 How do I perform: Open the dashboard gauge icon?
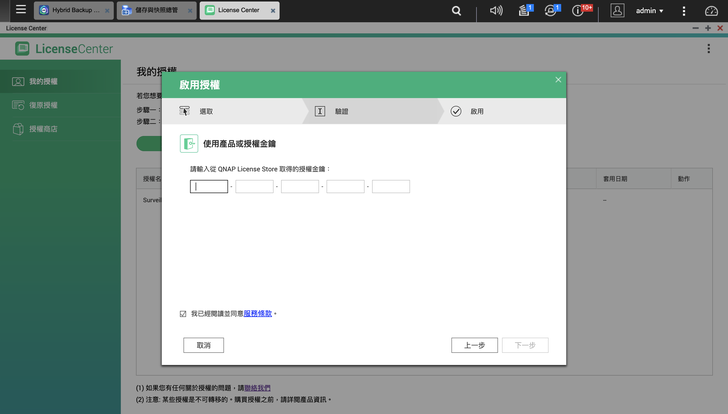[711, 11]
